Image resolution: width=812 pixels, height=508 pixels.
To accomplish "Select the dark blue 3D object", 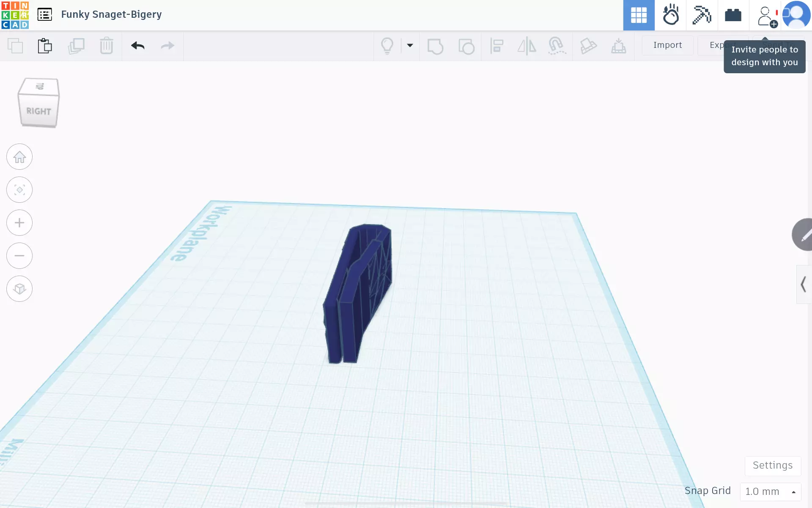I will tap(357, 293).
